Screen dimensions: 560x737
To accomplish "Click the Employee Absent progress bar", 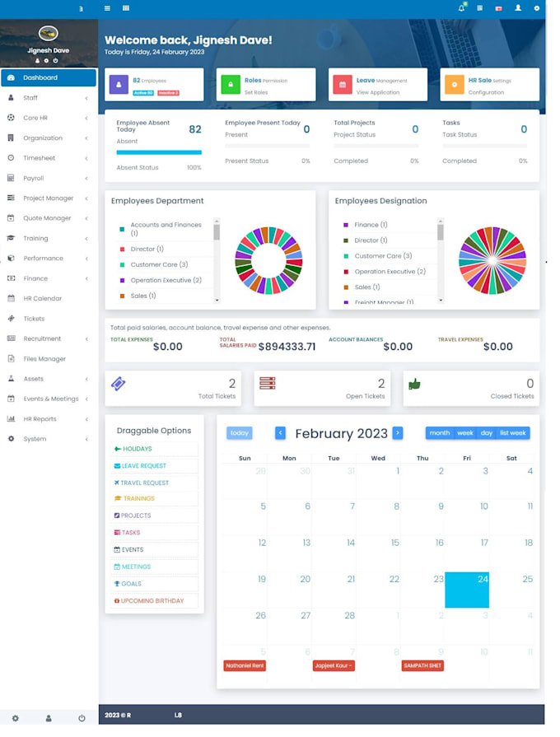I will click(159, 152).
